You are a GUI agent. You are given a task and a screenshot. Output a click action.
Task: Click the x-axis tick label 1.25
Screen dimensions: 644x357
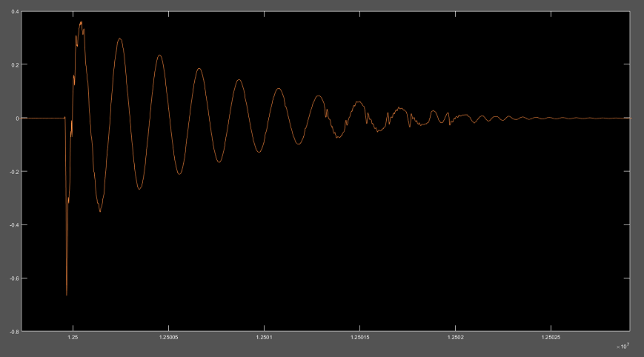[73, 338]
